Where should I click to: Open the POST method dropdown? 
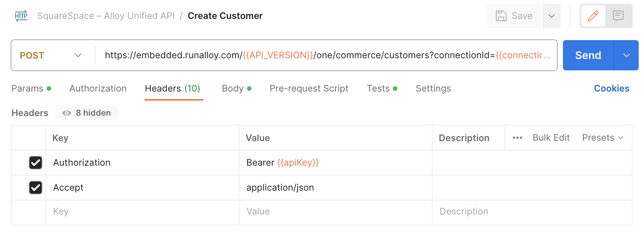click(x=51, y=55)
